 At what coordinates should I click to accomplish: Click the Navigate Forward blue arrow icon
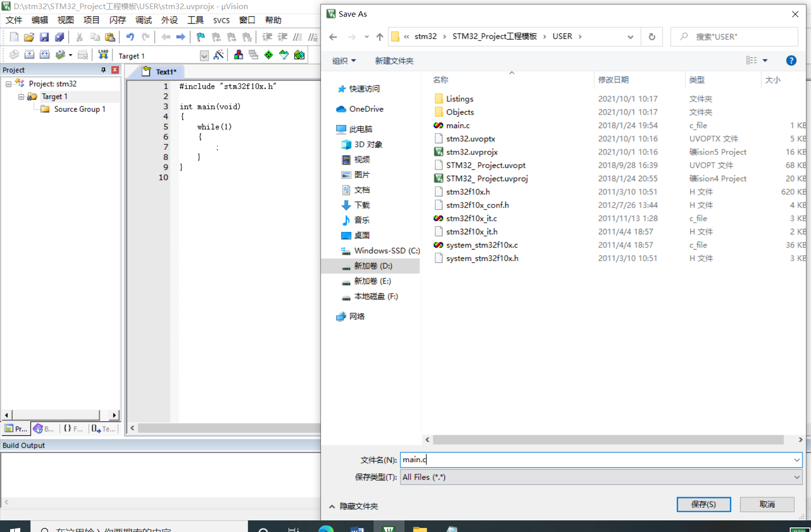point(181,37)
